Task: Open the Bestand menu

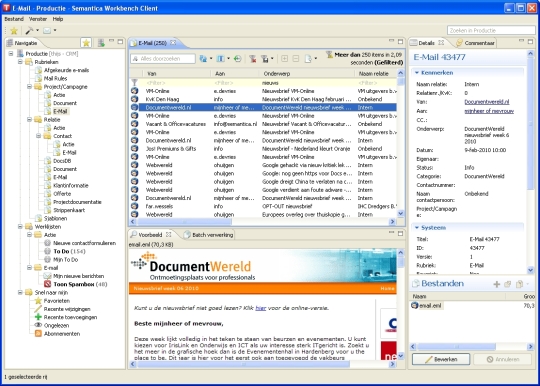Action: pyautogui.click(x=14, y=19)
